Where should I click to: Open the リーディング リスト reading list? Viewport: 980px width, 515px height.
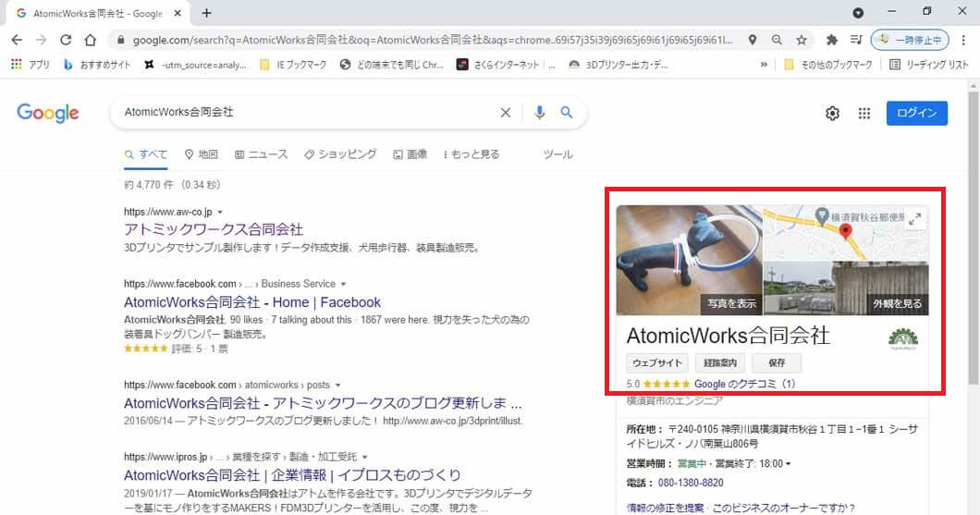pyautogui.click(x=928, y=65)
